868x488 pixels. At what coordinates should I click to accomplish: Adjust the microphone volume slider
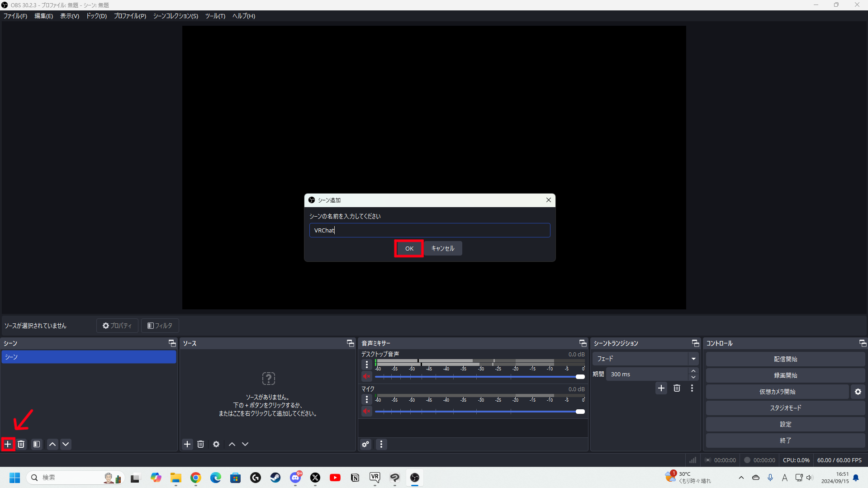(x=579, y=411)
